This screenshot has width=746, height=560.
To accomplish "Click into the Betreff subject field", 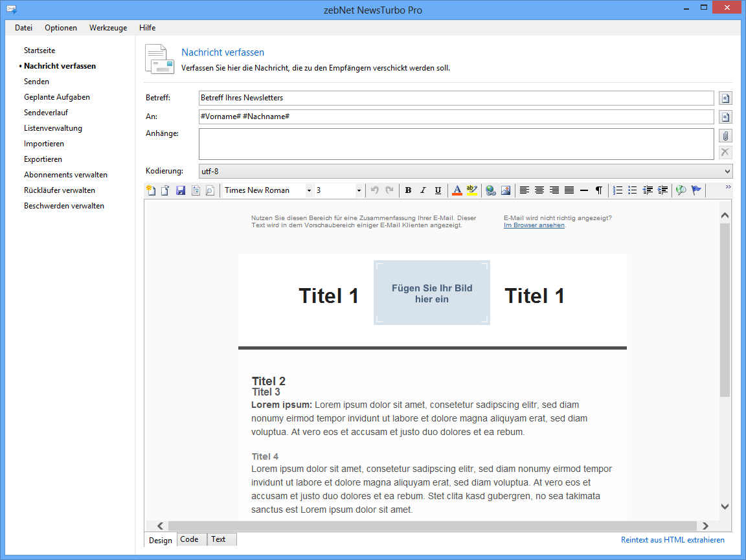I will (457, 98).
